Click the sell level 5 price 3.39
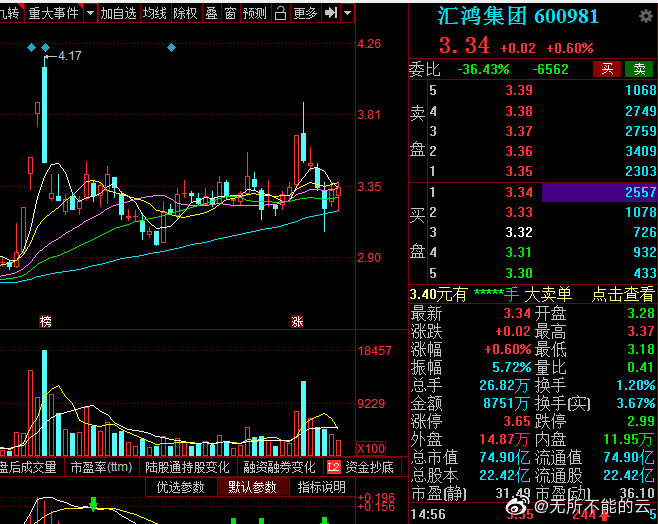This screenshot has width=658, height=524. pyautogui.click(x=519, y=90)
